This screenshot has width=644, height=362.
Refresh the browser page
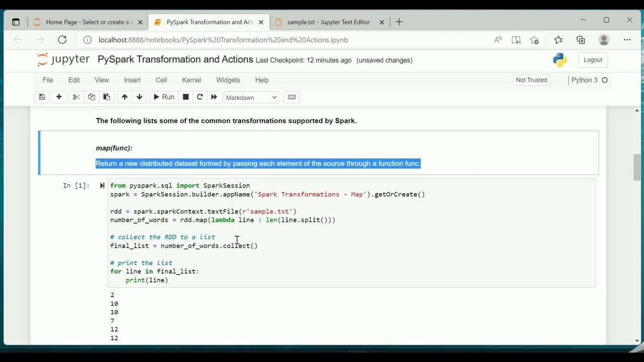(62, 40)
